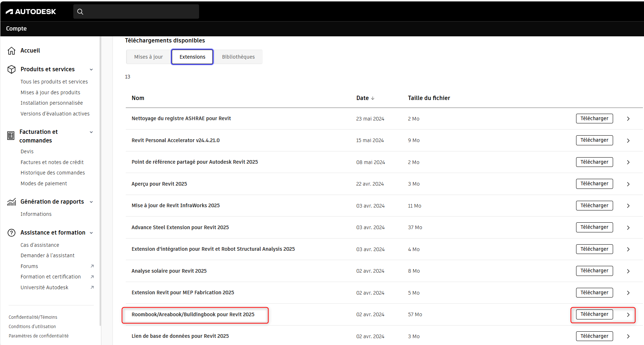Click the Produits et services cube icon

point(11,69)
